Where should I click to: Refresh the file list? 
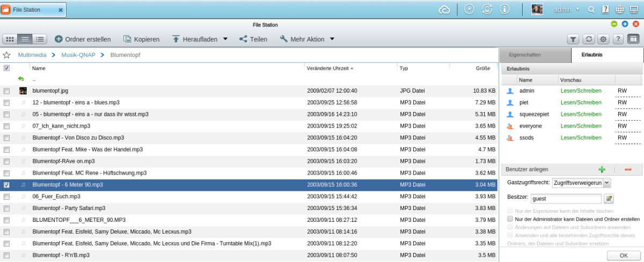point(589,39)
